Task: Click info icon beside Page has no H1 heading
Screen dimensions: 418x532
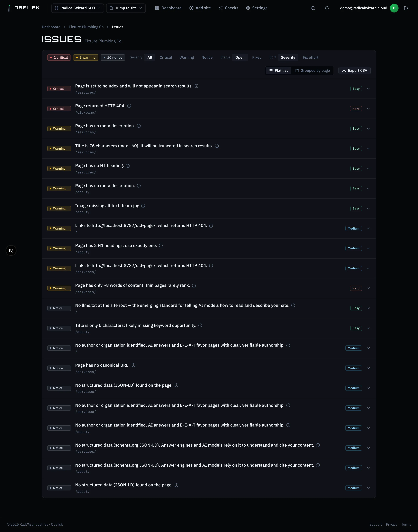Action: (x=128, y=166)
